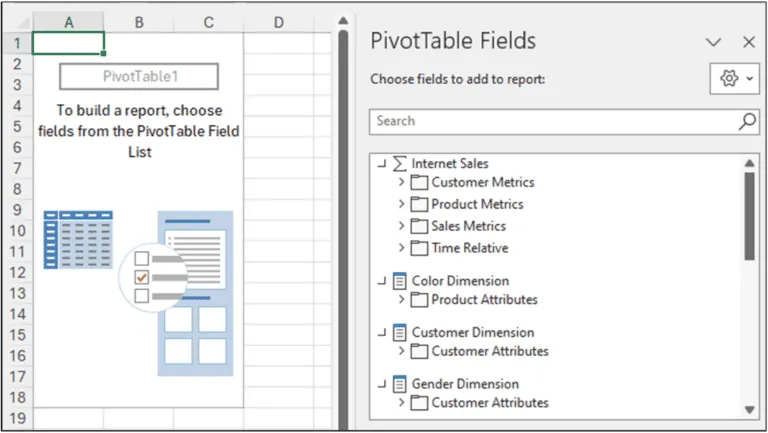Close the PivotTable Fields pane
768x433 pixels.
pyautogui.click(x=748, y=42)
